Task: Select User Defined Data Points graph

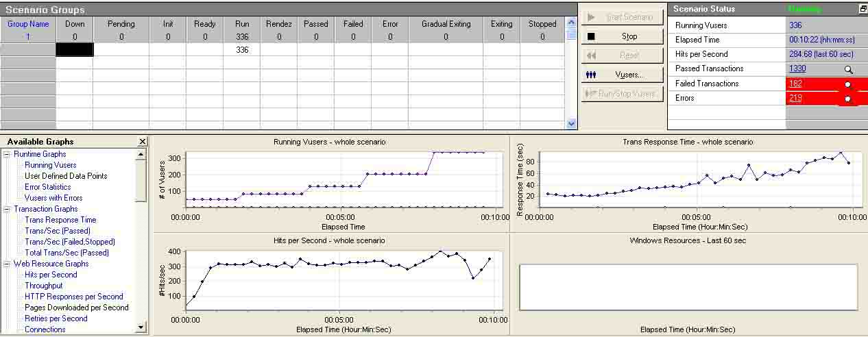Action: click(x=66, y=176)
